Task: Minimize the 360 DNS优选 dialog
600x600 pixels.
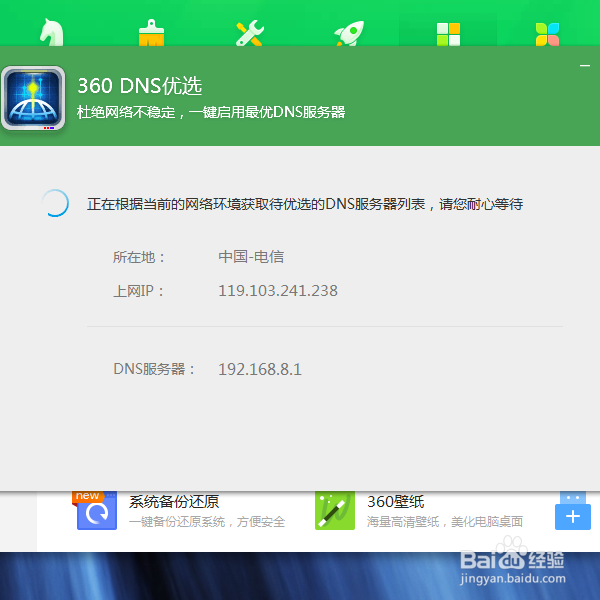Action: (x=584, y=66)
